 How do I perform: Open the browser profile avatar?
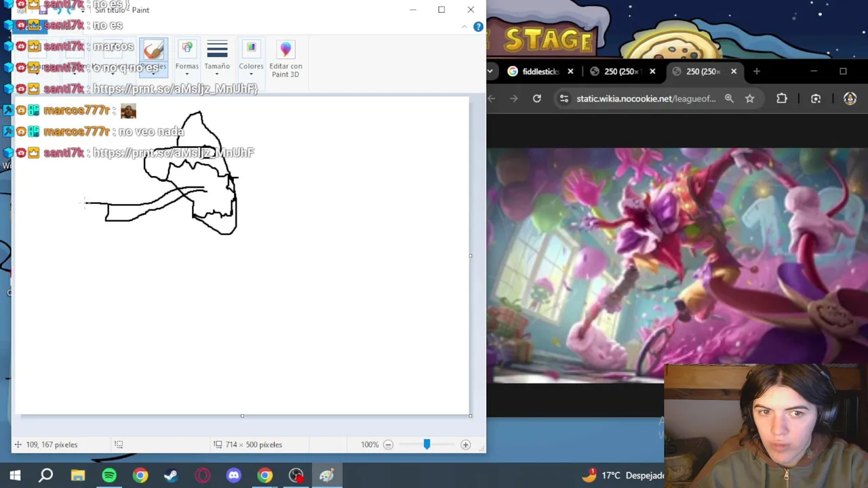(850, 99)
